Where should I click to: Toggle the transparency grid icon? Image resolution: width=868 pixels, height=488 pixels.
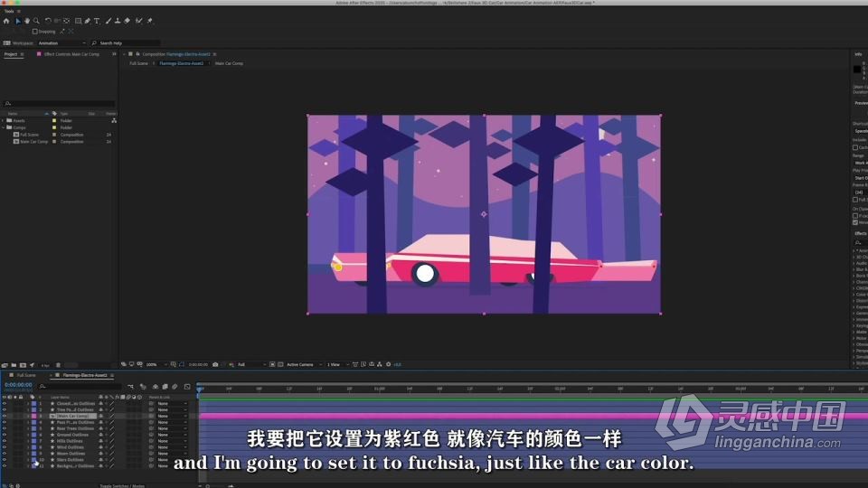280,364
